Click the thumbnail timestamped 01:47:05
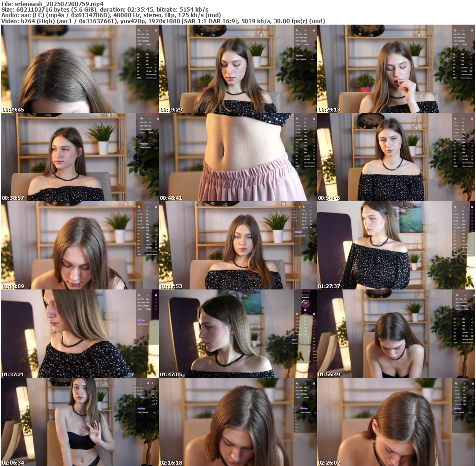 [238, 334]
